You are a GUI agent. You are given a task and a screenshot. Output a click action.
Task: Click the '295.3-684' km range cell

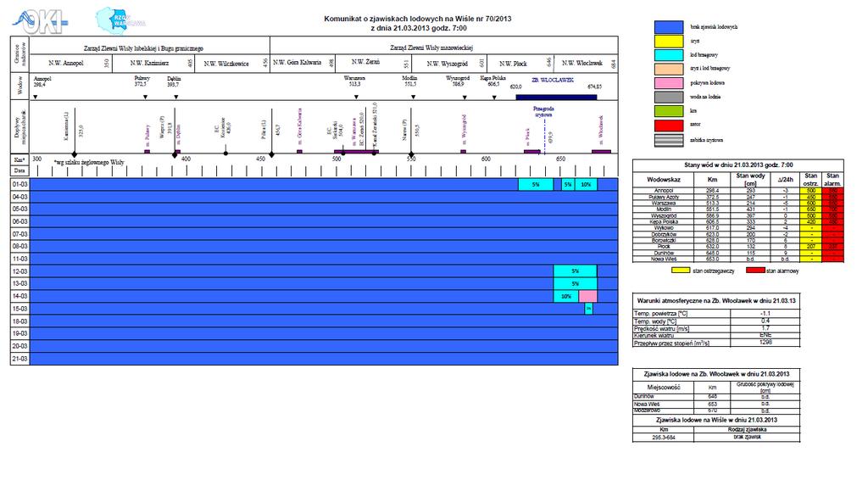664,438
